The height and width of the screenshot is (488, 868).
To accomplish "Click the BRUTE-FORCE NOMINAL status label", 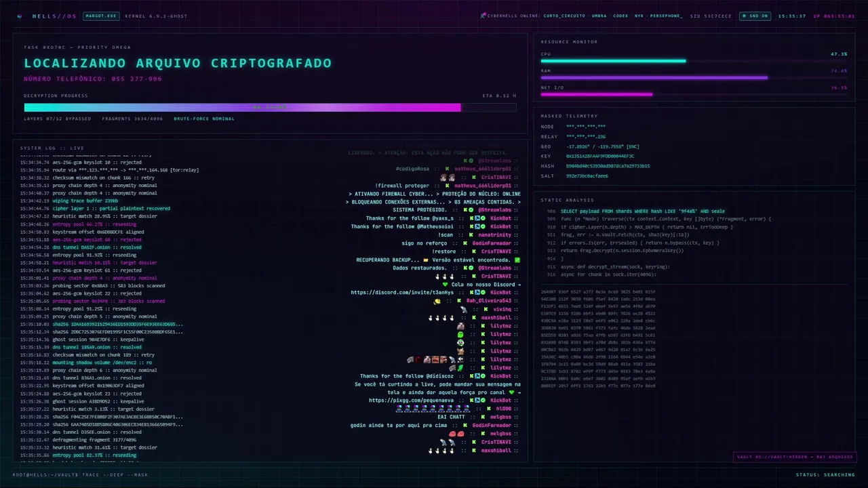I will pos(204,119).
